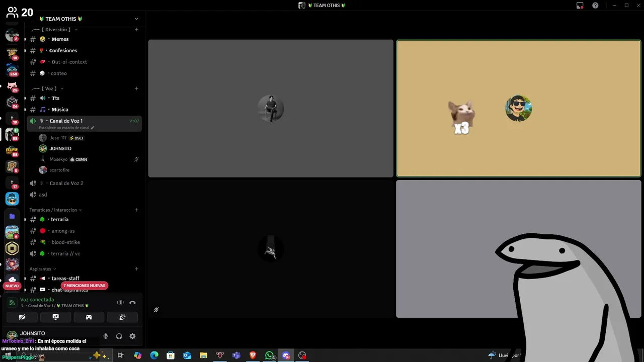Image resolution: width=644 pixels, height=362 pixels.
Task: Add a channel to the Voz category
Action: (136, 88)
